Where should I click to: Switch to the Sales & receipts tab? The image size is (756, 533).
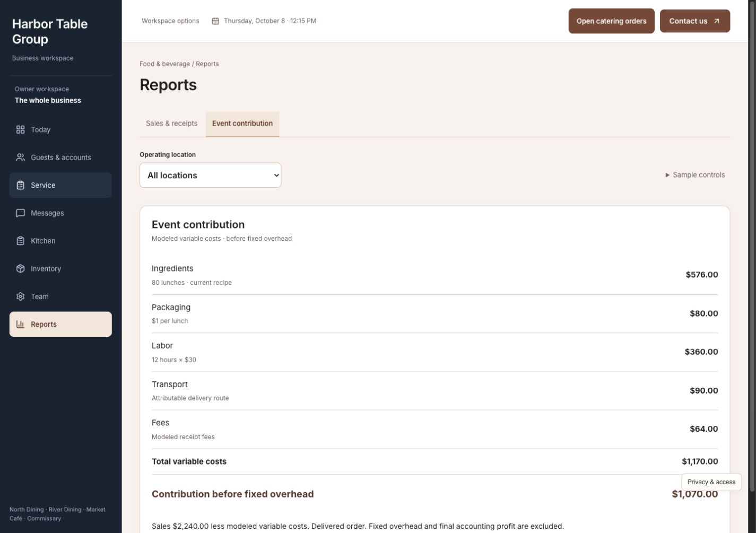coord(171,124)
